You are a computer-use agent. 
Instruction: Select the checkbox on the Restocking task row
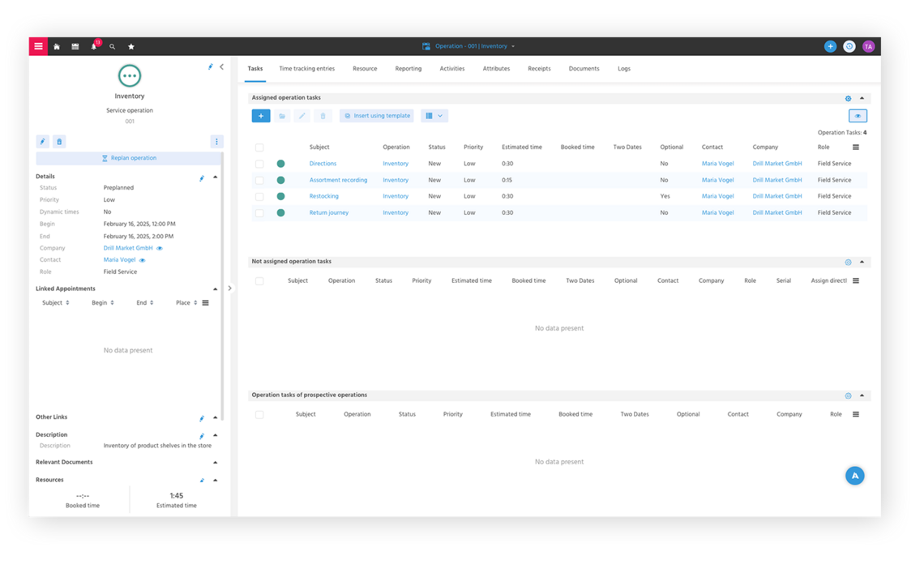tap(259, 195)
